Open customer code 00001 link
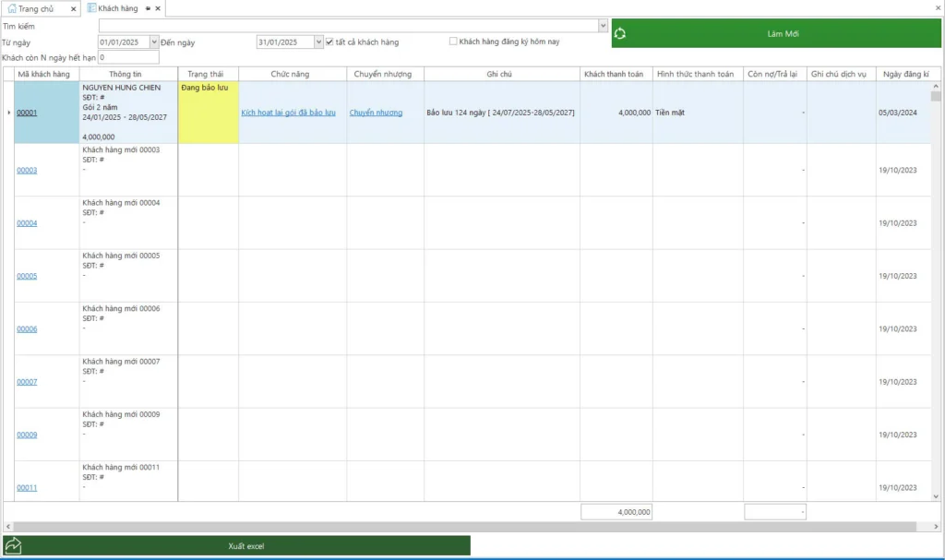945x560 pixels. click(27, 113)
